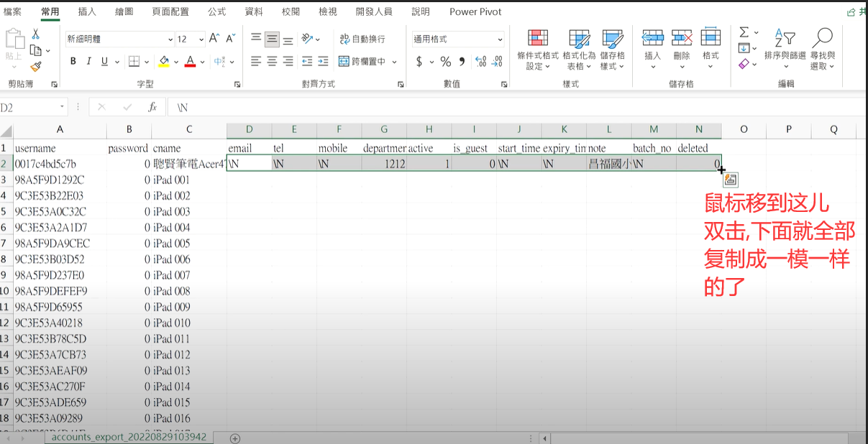Open the 插入 ribbon tab

[87, 11]
